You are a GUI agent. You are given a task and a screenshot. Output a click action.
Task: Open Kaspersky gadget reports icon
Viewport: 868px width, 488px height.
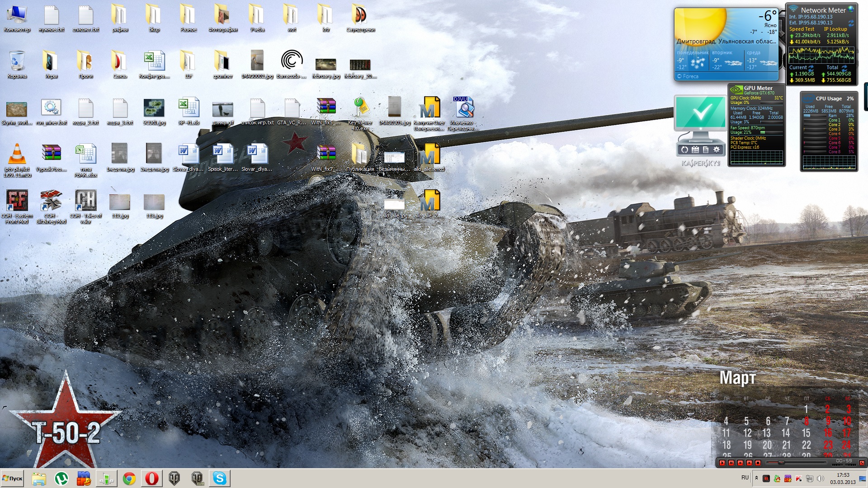pyautogui.click(x=706, y=150)
